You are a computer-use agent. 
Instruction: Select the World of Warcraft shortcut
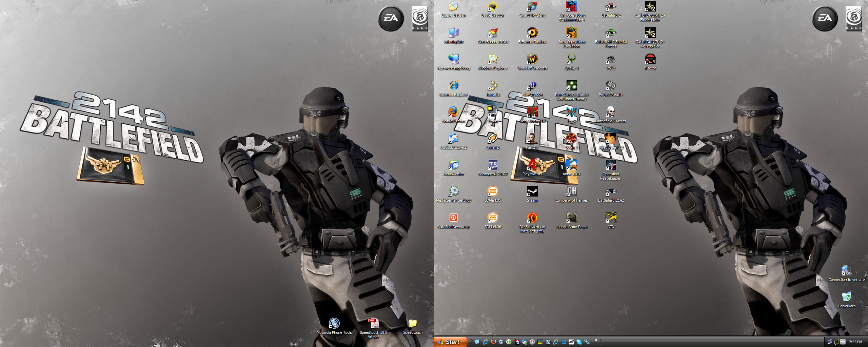pyautogui.click(x=532, y=62)
